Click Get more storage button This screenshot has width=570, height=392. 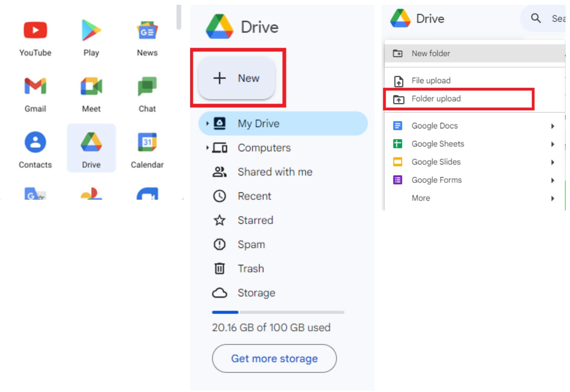(x=274, y=359)
